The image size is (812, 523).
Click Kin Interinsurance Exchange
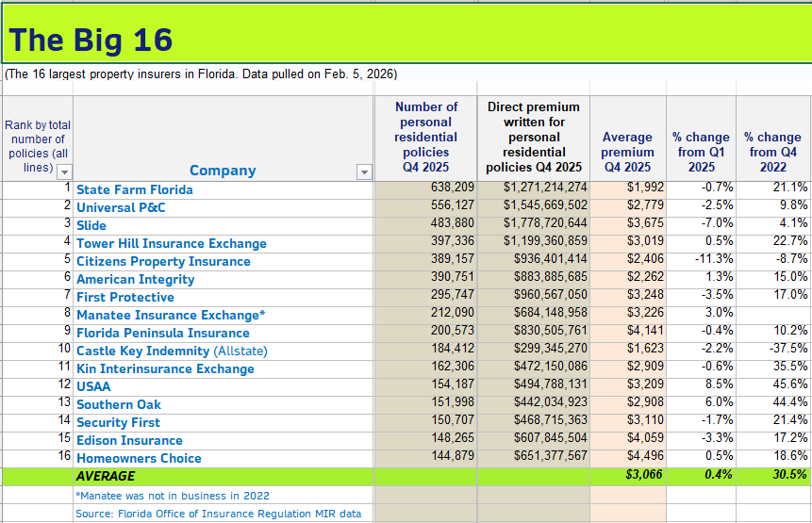coord(165,368)
